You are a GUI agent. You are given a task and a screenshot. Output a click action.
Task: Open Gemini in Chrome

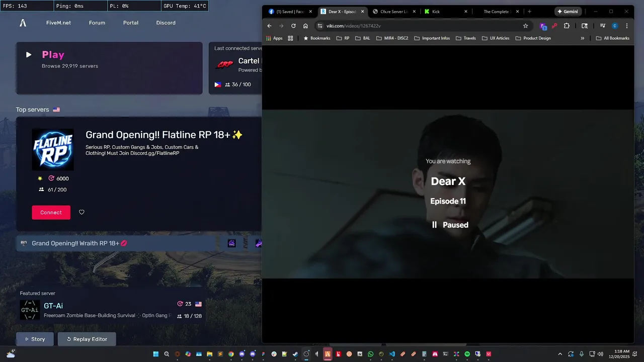[568, 12]
